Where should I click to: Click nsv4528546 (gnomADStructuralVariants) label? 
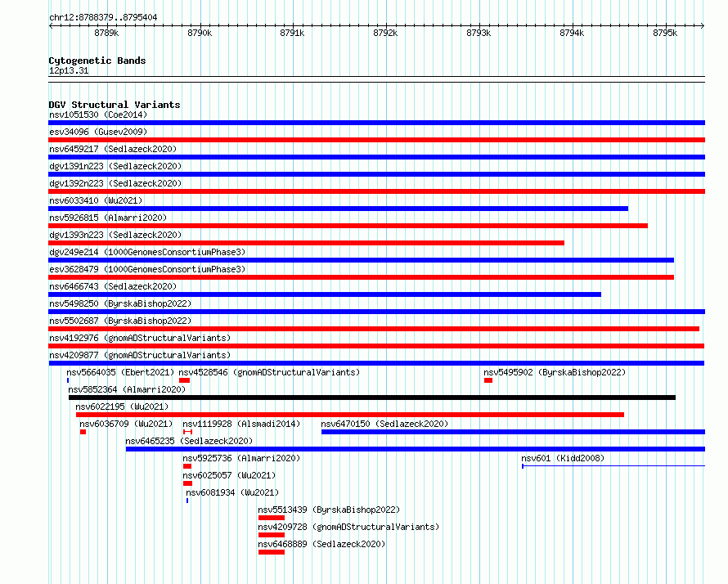(269, 372)
